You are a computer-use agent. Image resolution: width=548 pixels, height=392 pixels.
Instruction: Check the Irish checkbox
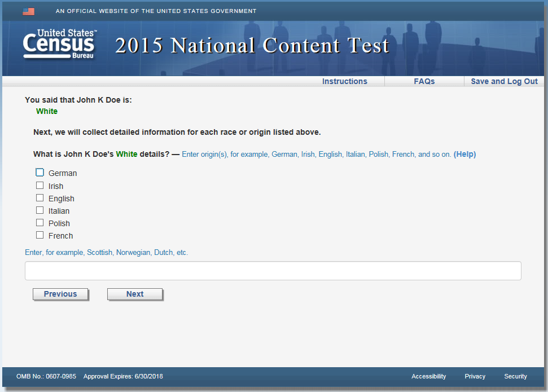pyautogui.click(x=40, y=186)
